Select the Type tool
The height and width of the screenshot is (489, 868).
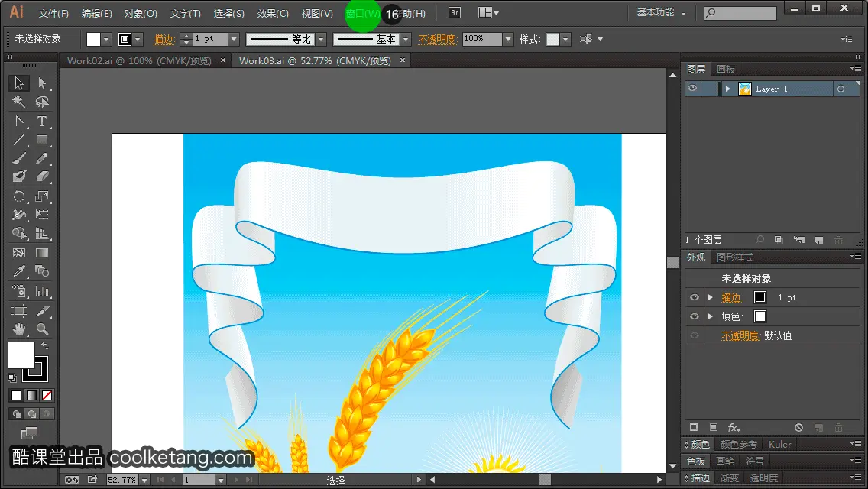point(42,121)
